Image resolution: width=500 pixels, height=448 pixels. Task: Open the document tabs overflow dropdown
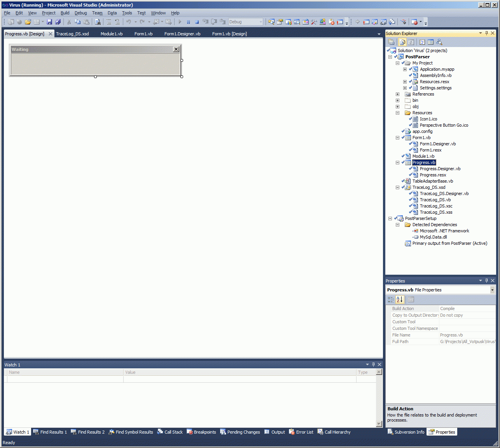(x=379, y=34)
